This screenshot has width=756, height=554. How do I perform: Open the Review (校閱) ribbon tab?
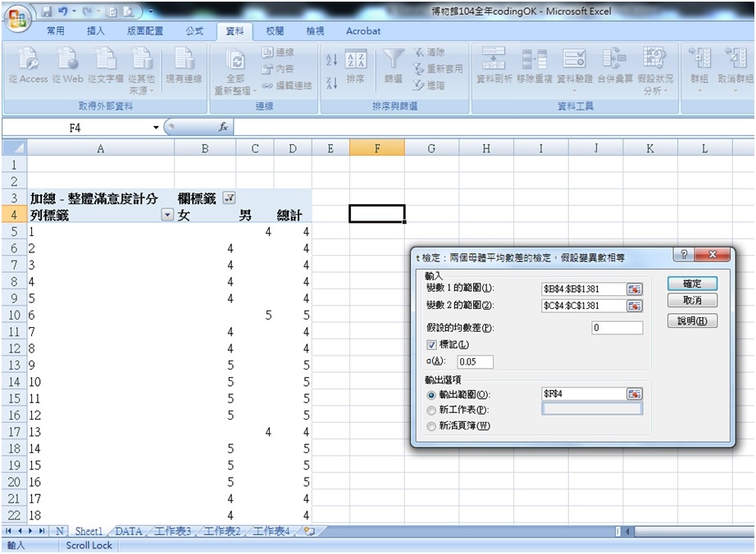click(x=275, y=31)
